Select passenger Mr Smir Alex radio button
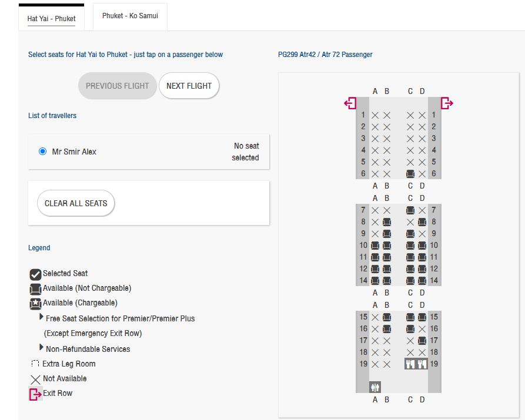 tap(42, 152)
